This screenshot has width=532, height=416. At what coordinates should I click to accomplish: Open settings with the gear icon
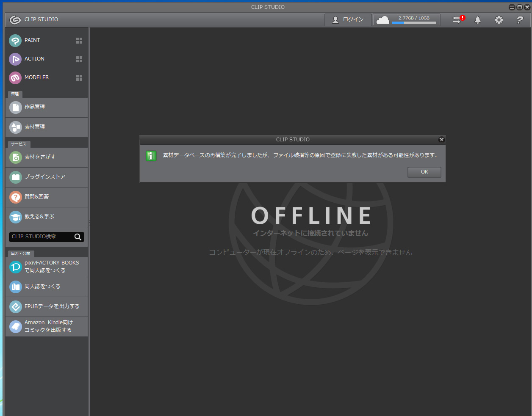[x=499, y=20]
